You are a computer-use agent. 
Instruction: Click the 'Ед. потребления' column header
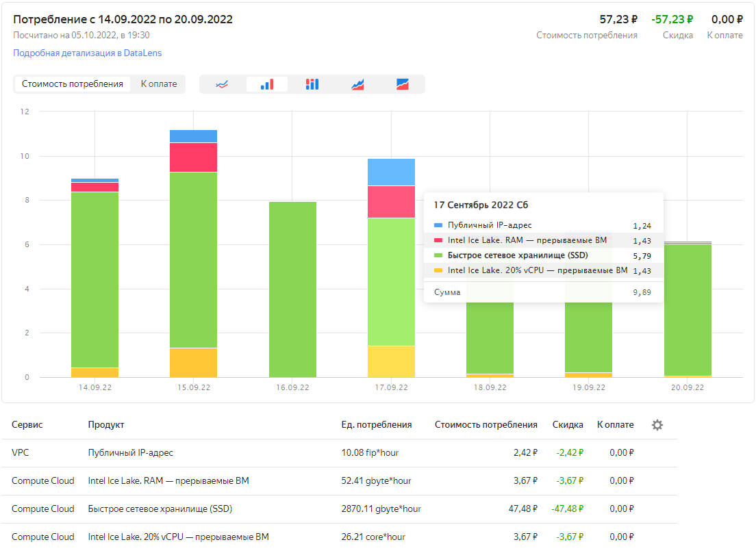[377, 425]
